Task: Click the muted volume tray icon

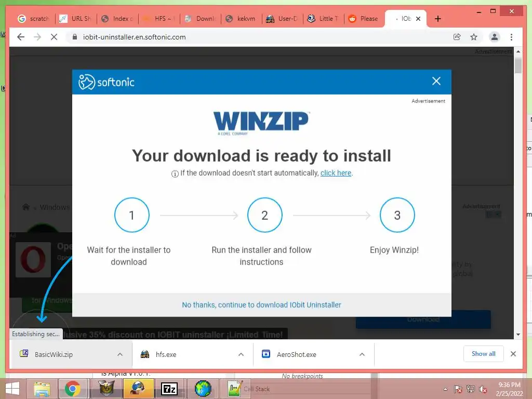Action: 483,389
